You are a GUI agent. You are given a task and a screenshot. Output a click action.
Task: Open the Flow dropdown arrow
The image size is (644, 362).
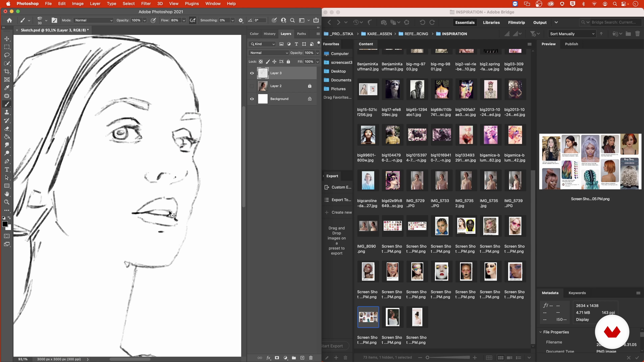pyautogui.click(x=184, y=20)
